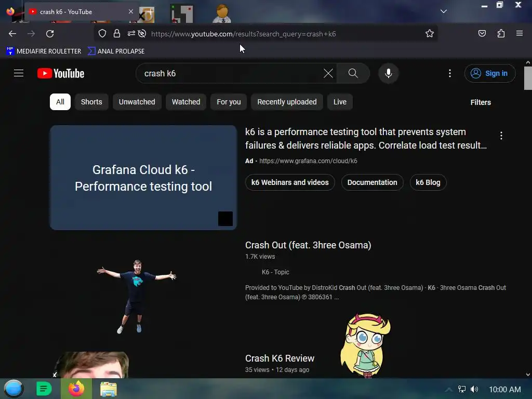Go back with the browser back arrow

pos(12,34)
